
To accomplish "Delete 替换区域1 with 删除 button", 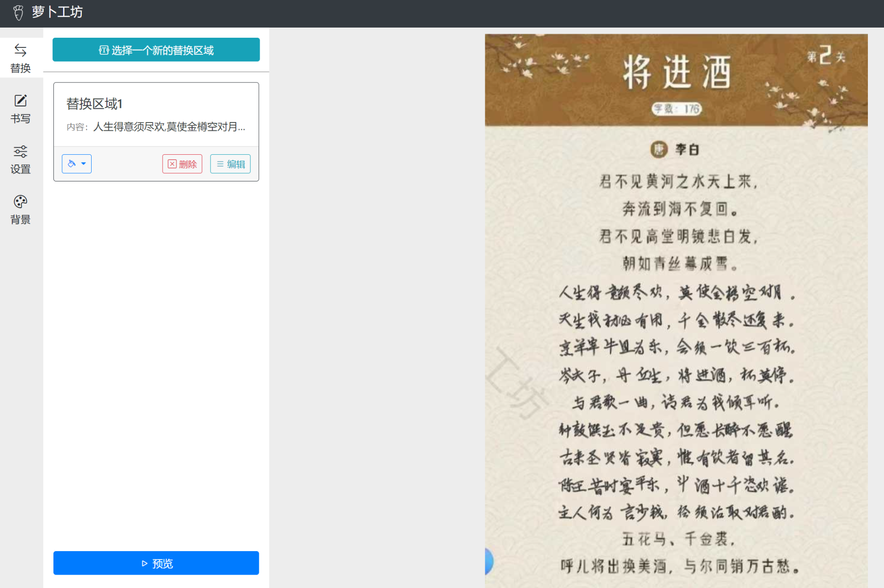I will 182,164.
